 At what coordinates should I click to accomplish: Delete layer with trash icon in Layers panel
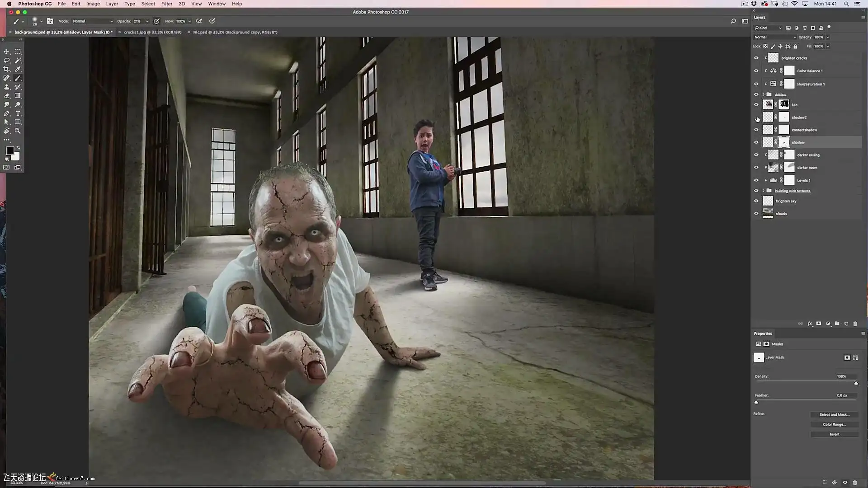click(855, 324)
